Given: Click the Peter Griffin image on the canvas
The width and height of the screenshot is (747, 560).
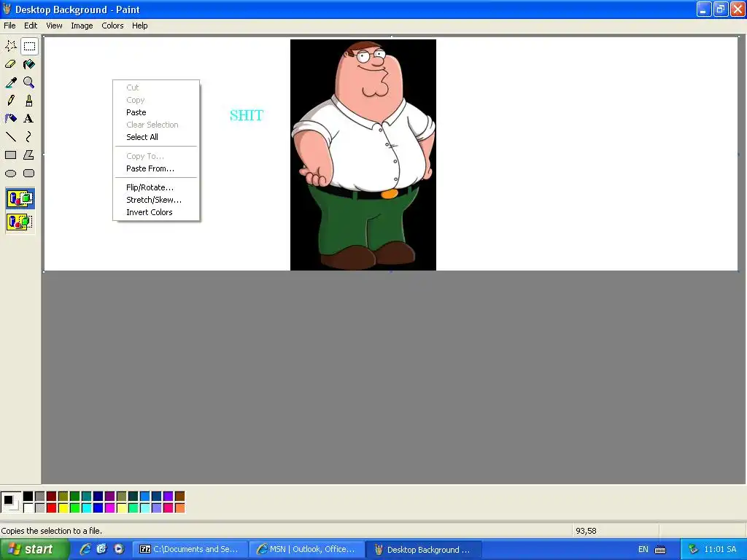Looking at the screenshot, I should [363, 155].
